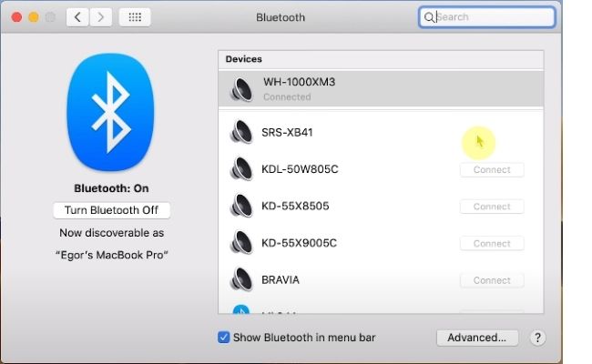
Task: Go back with the left arrow button
Action: coord(77,17)
